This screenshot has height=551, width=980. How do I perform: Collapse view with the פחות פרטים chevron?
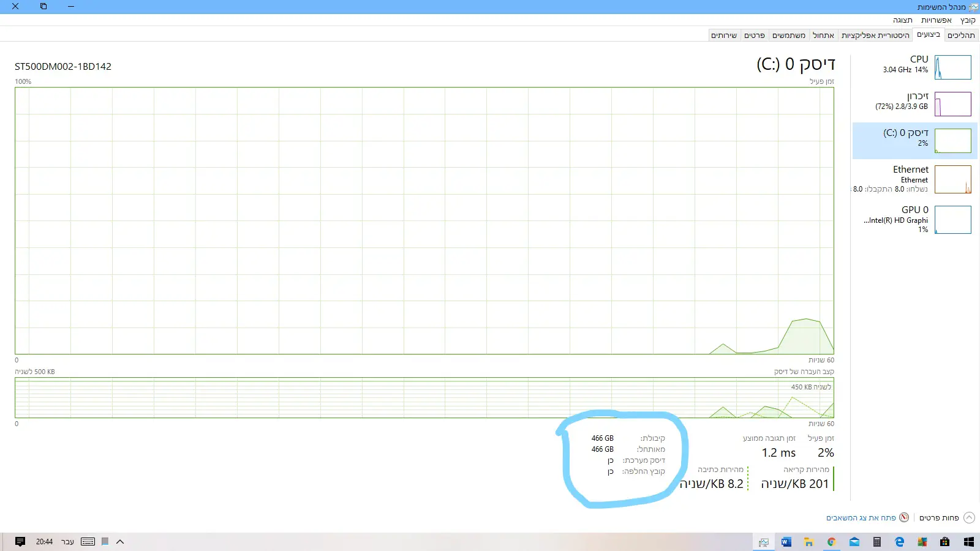[x=969, y=518]
